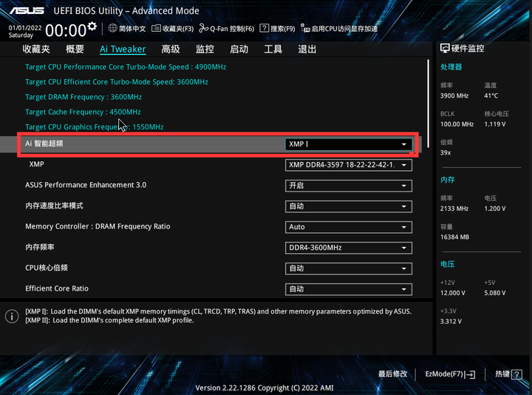Open Q-Fan 控制(F6) fan icon
This screenshot has height=395, width=532.
point(204,28)
